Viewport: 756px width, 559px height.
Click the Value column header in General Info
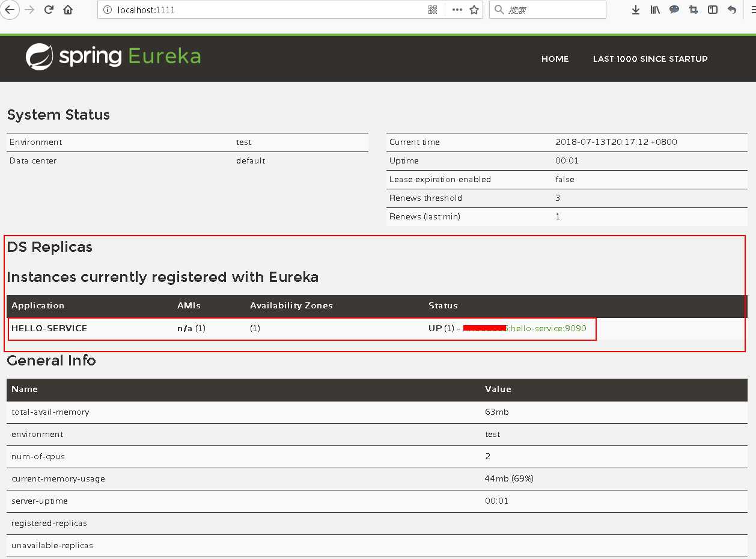pos(498,389)
